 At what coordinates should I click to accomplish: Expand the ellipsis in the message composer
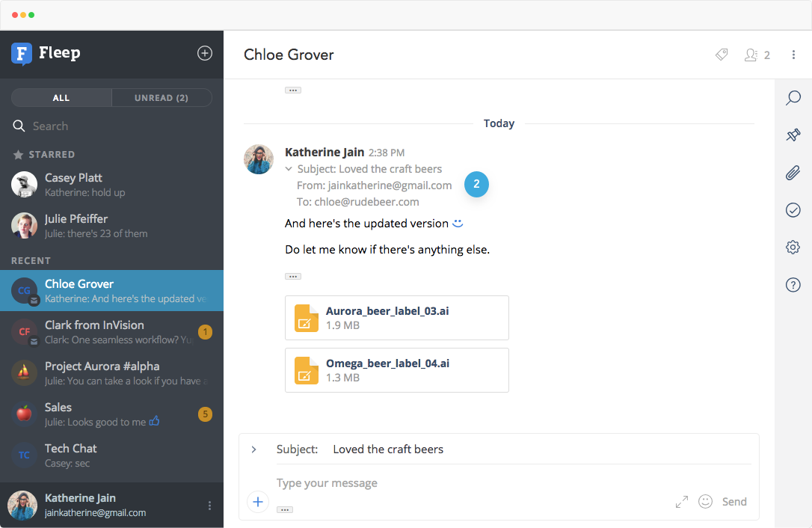285,509
